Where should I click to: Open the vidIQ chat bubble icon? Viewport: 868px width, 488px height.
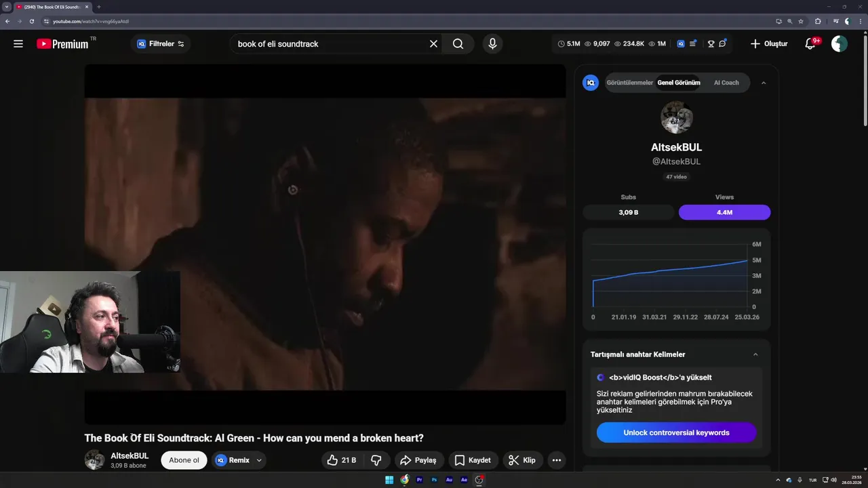(723, 43)
